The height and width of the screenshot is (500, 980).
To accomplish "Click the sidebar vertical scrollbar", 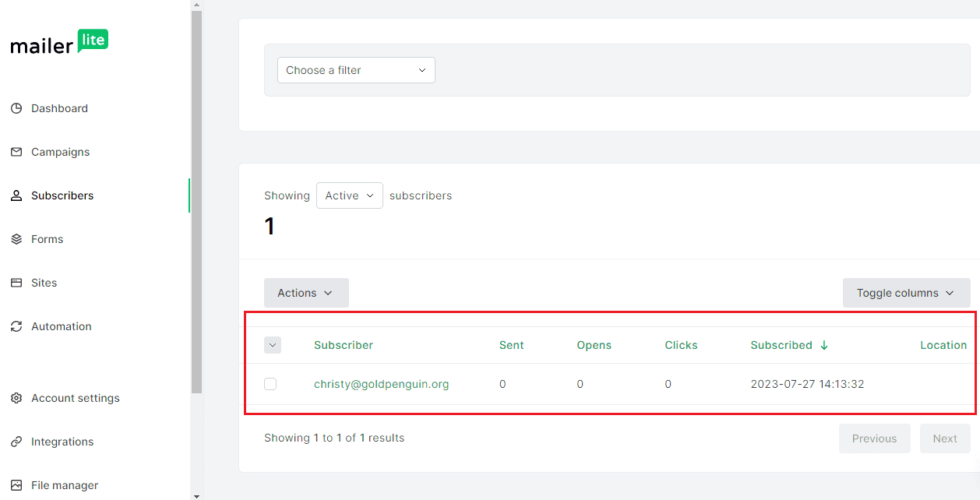I will pos(196,202).
